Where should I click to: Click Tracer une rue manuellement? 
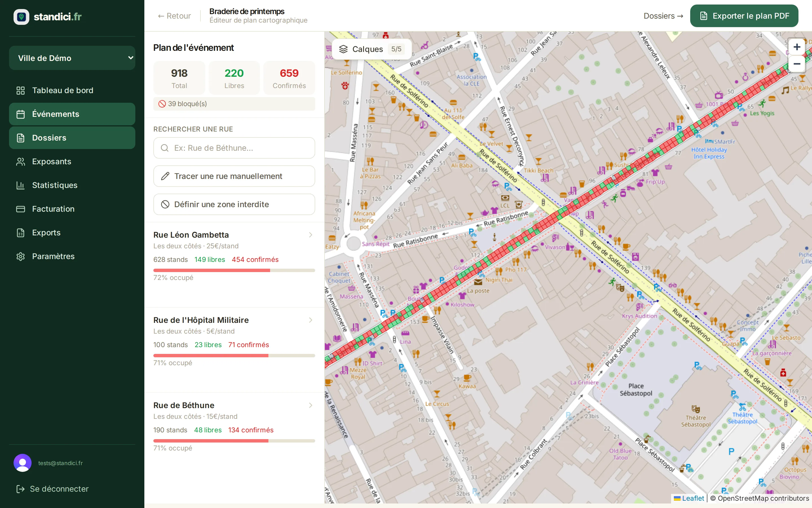(x=234, y=176)
